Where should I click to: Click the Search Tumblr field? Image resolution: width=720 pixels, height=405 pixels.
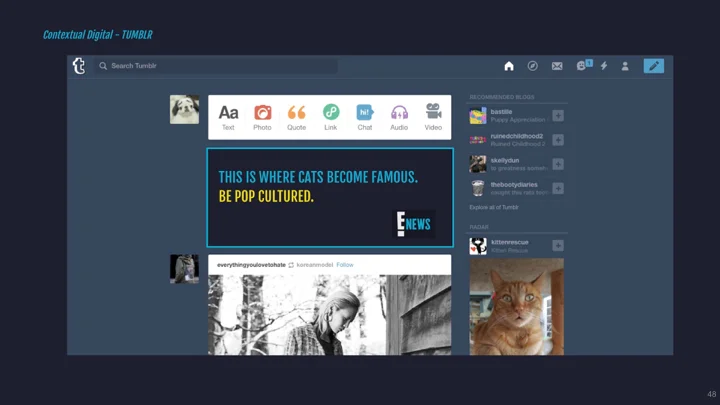[x=216, y=66]
